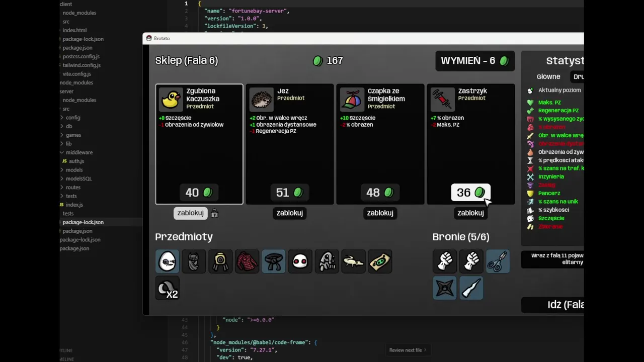Select the black belt item
Viewport: 644px width, 362px height.
point(274,261)
